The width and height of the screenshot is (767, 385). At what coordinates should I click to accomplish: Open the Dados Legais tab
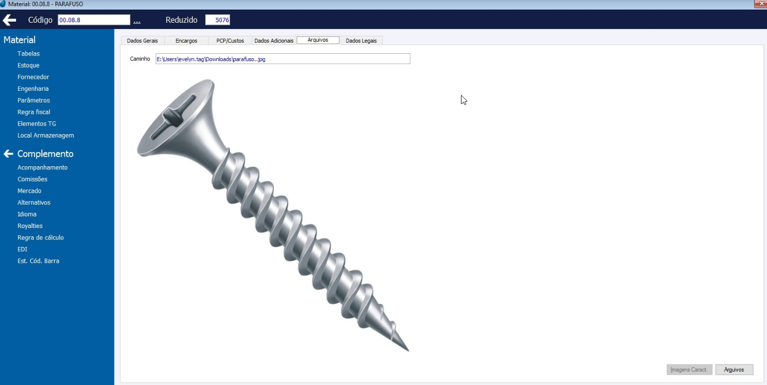361,41
